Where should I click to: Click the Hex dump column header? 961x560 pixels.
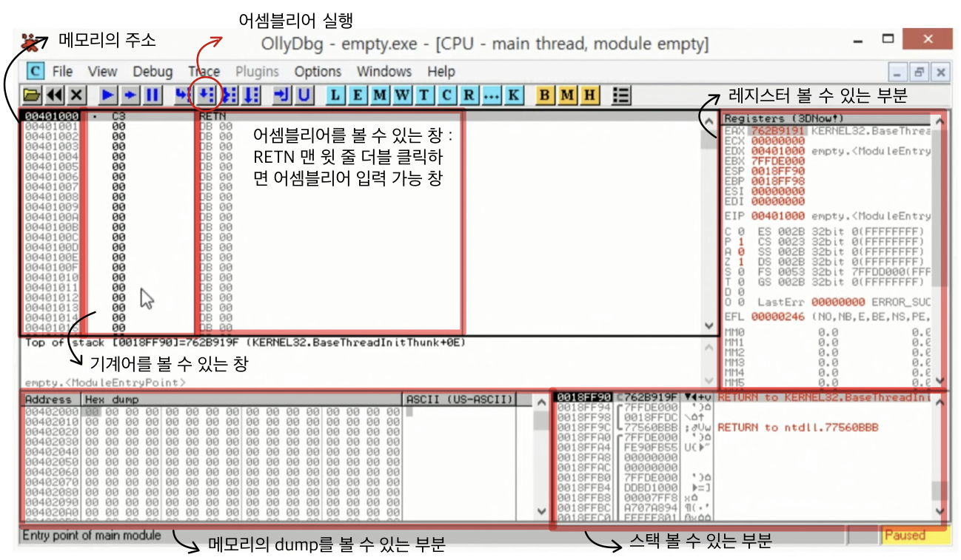pos(243,399)
